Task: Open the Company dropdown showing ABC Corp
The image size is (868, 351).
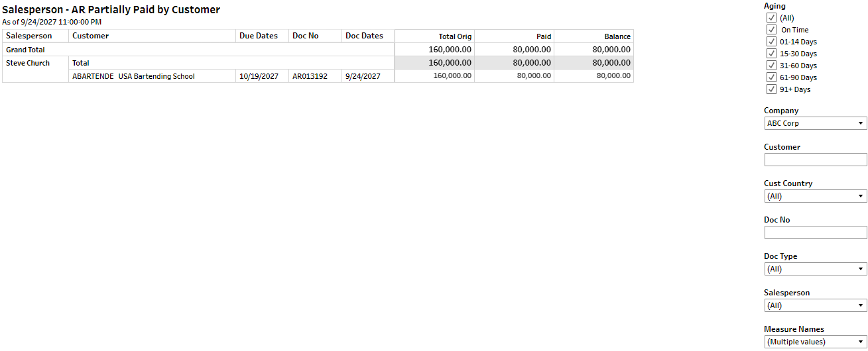Action: [815, 123]
